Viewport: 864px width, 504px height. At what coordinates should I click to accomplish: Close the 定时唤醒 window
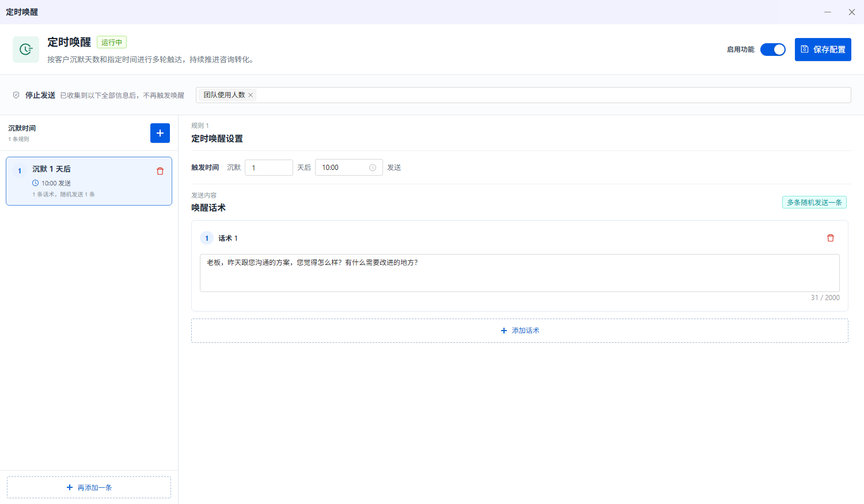click(852, 12)
